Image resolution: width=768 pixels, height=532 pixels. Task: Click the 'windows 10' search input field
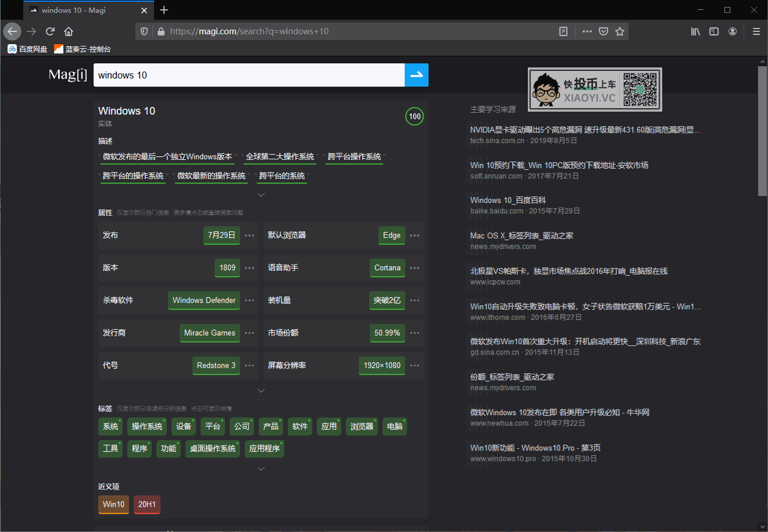[x=249, y=75]
